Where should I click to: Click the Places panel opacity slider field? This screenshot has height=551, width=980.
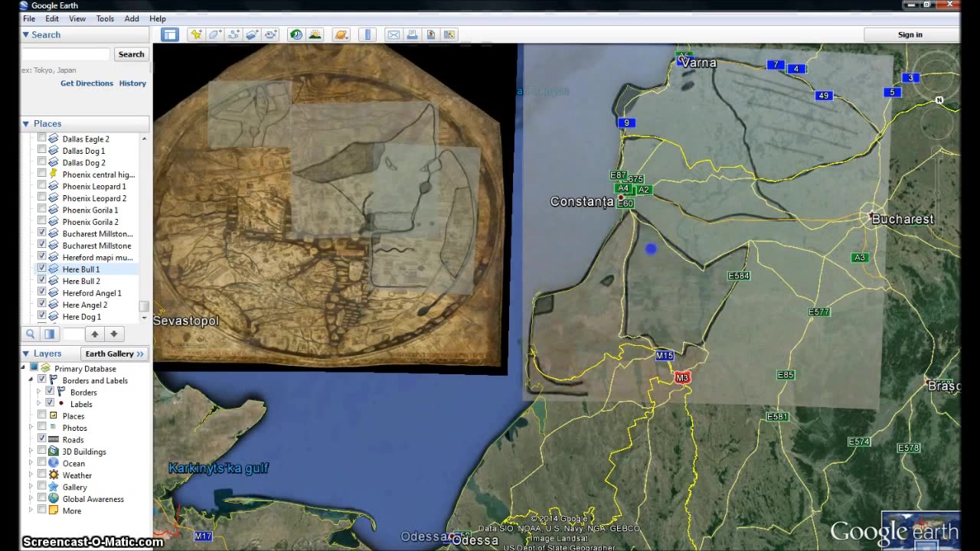(72, 334)
